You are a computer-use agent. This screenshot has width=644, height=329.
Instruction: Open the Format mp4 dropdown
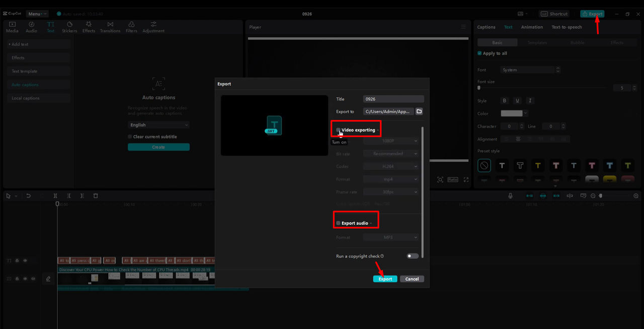pos(391,179)
